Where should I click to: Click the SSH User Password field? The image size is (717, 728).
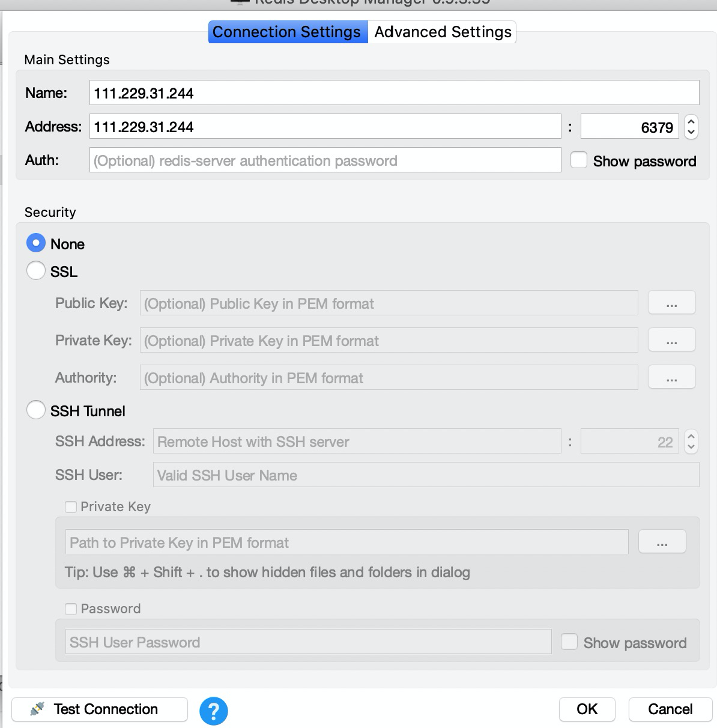tap(308, 642)
